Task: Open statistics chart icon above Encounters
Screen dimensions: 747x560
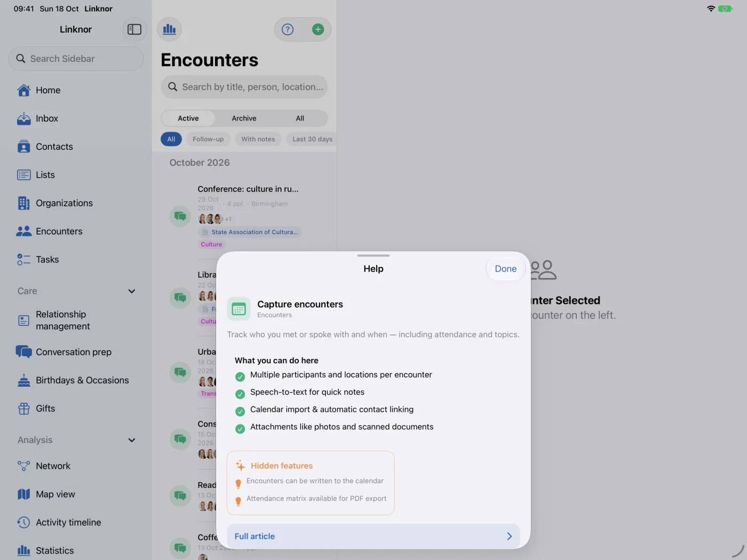Action: tap(170, 29)
